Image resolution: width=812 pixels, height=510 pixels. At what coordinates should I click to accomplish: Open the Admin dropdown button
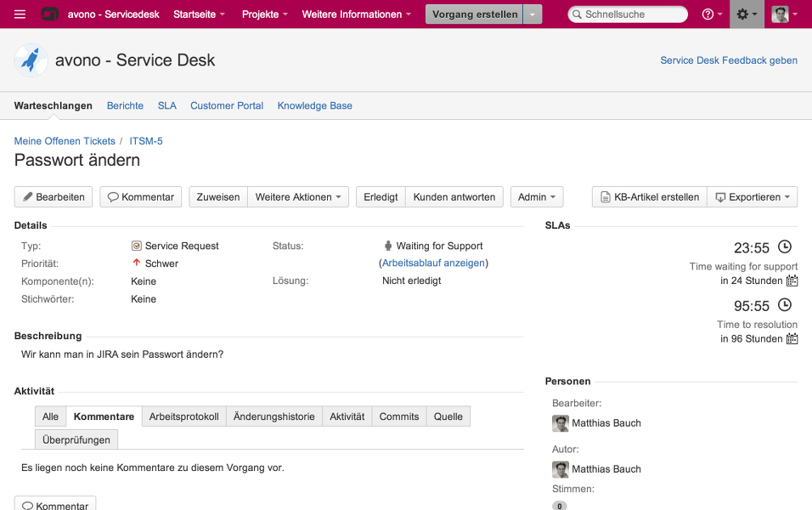(x=536, y=197)
